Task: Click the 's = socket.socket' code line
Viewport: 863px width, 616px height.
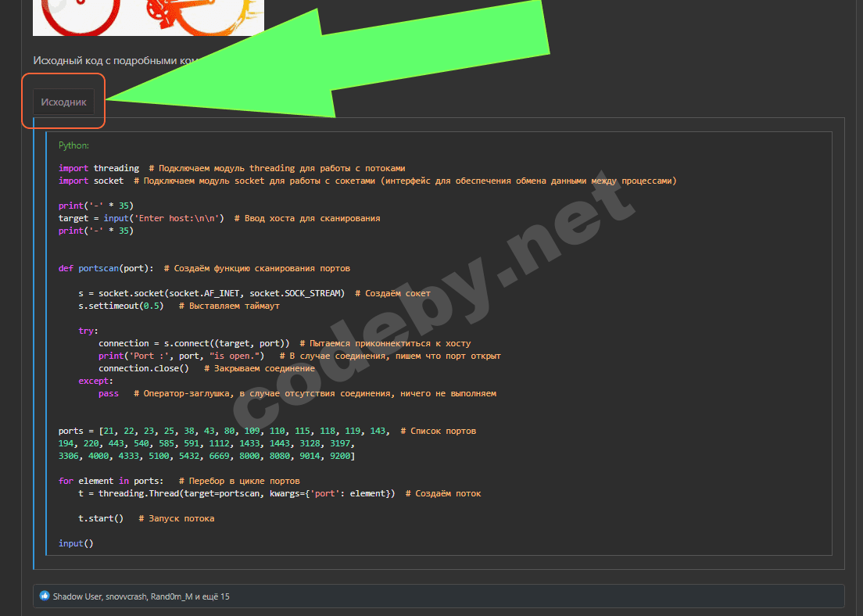Action: click(254, 293)
